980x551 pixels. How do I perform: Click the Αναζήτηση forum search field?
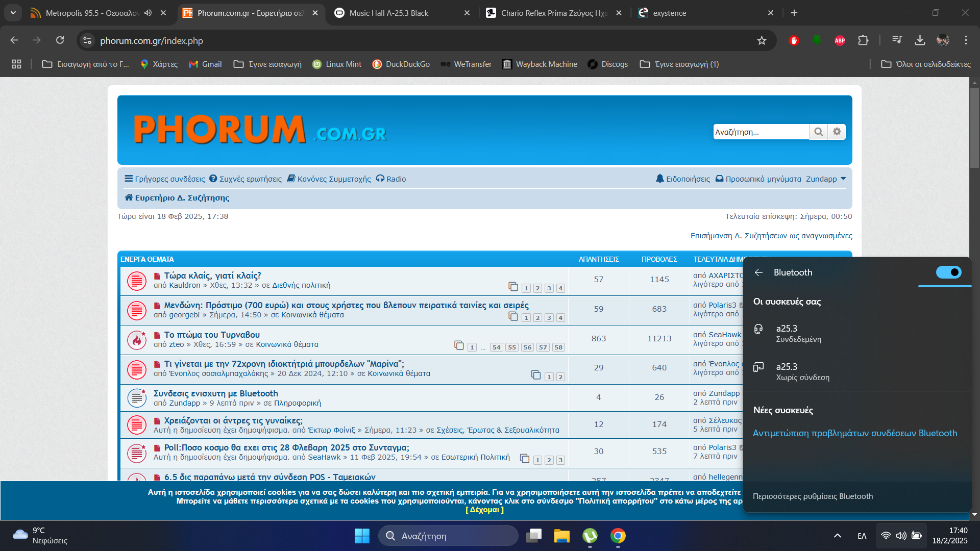tap(759, 132)
